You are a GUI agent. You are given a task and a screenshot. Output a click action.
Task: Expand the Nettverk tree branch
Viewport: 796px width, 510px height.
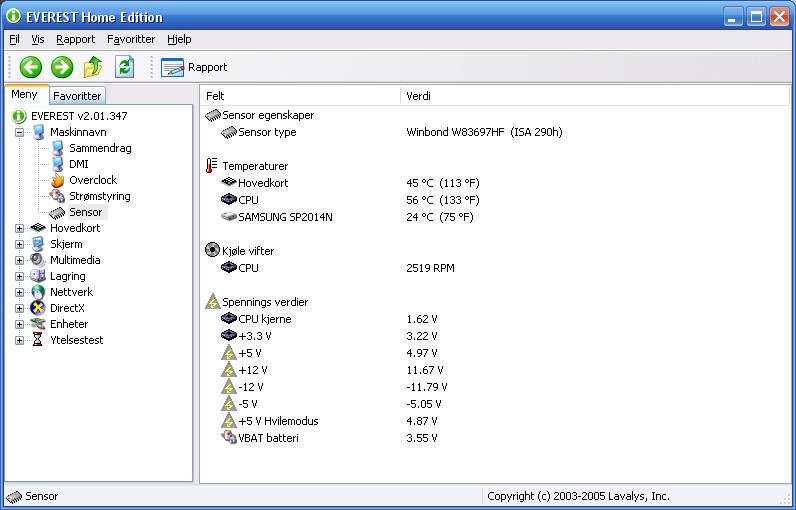(19, 292)
